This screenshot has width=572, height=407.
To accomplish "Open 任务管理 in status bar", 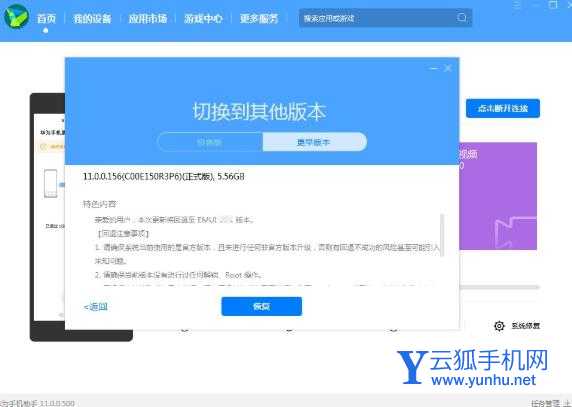I will point(546,403).
